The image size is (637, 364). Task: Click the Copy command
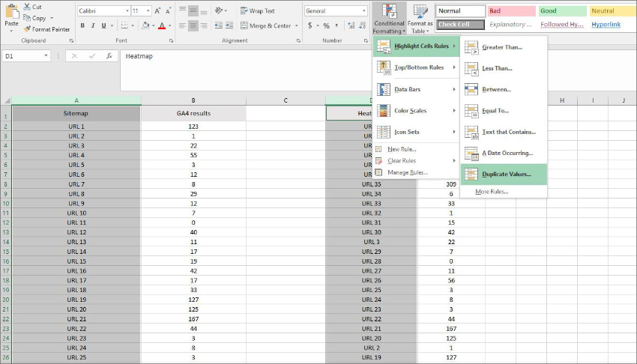coord(35,18)
